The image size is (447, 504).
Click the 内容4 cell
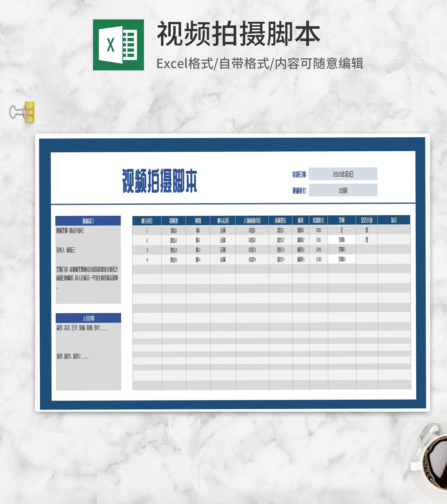pyautogui.click(x=252, y=259)
